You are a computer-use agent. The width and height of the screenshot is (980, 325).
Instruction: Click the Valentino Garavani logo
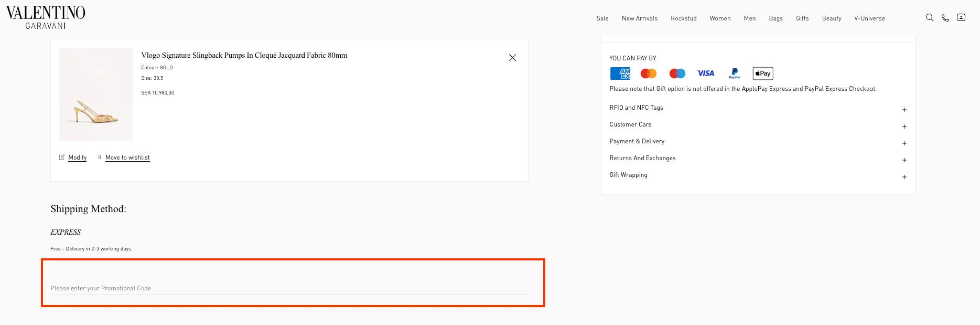(46, 18)
